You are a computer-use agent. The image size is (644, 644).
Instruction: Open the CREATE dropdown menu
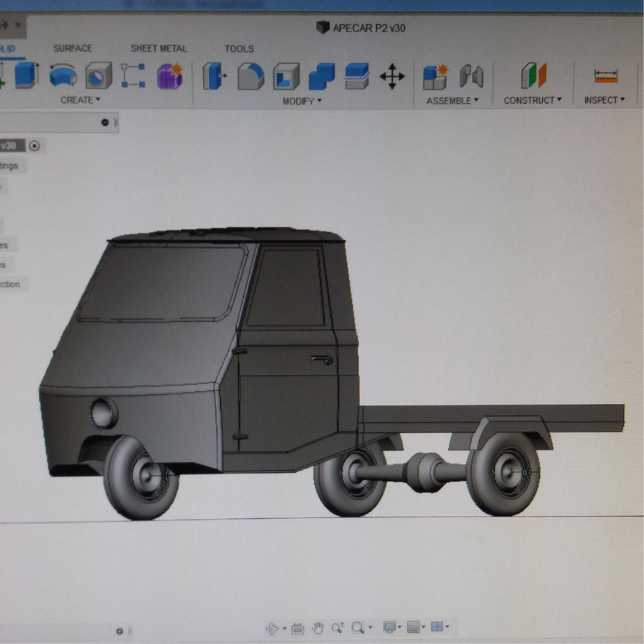[x=80, y=100]
